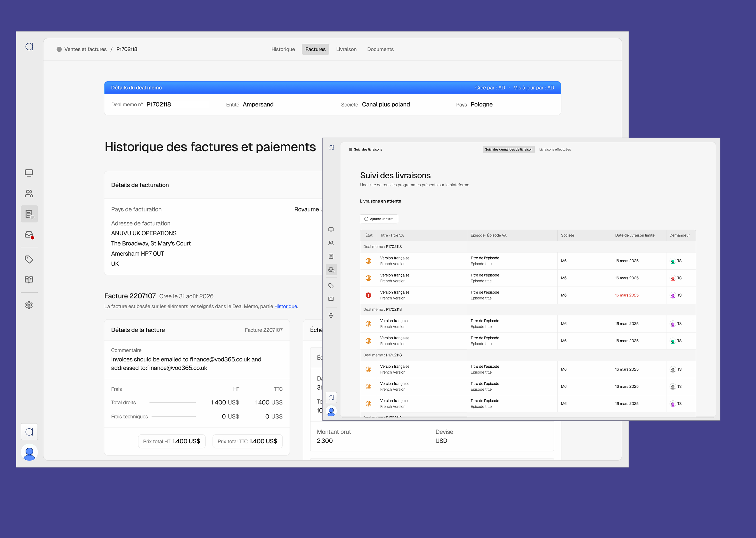The height and width of the screenshot is (538, 756).
Task: Select the red 16 mars 2025 overdue date
Action: 627,295
